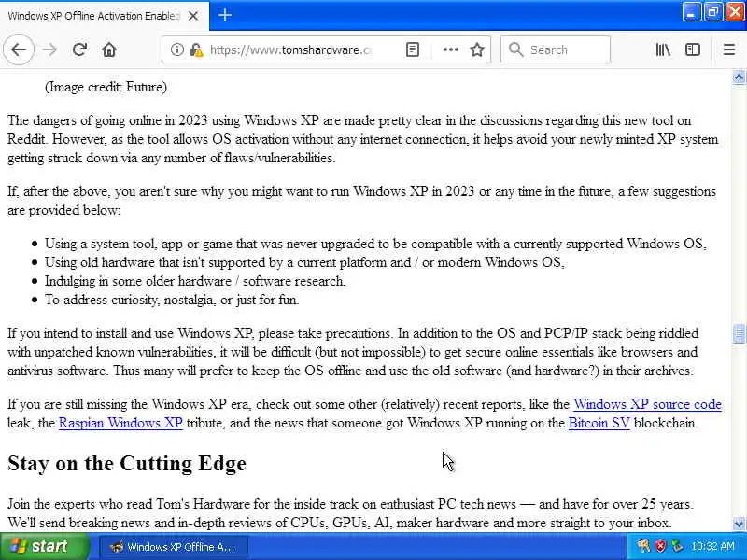Click the (Image credit: Future) caption
Screen dimensions: 747x560
point(106,87)
